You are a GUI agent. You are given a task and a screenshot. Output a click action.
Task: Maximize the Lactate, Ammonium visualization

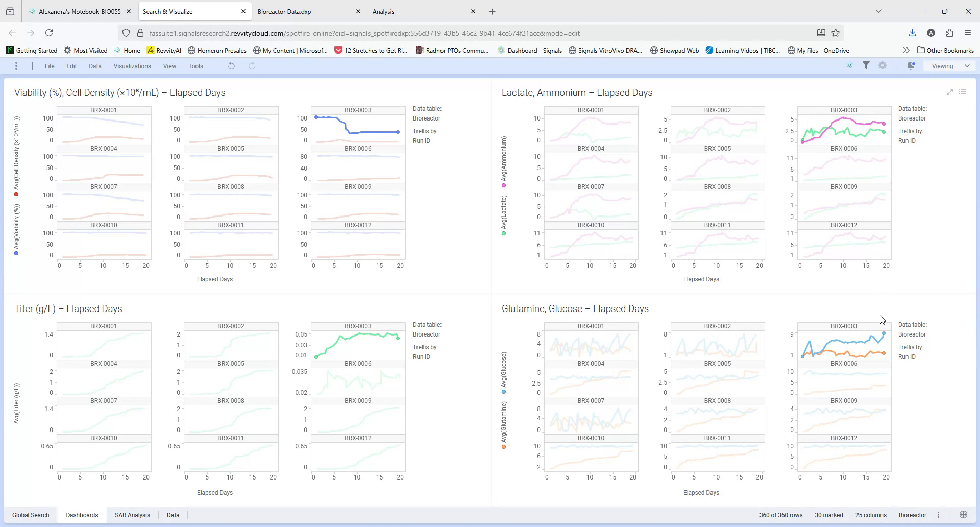[949, 92]
